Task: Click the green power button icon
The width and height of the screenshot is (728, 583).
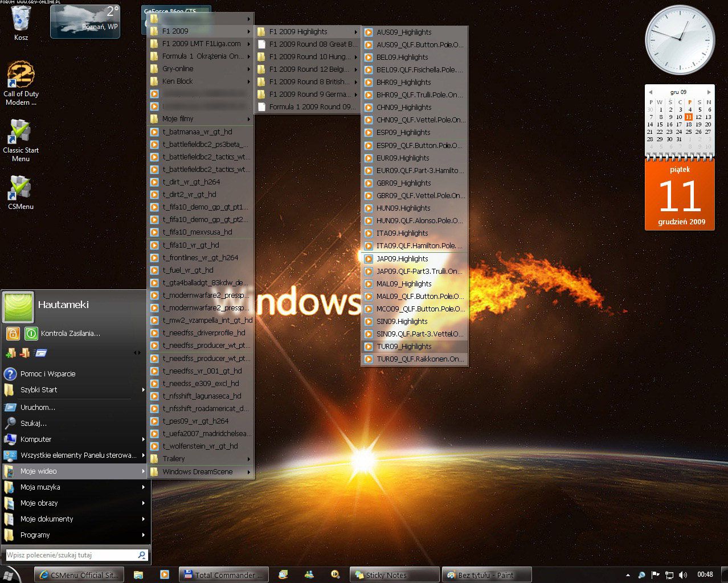Action: click(x=31, y=333)
